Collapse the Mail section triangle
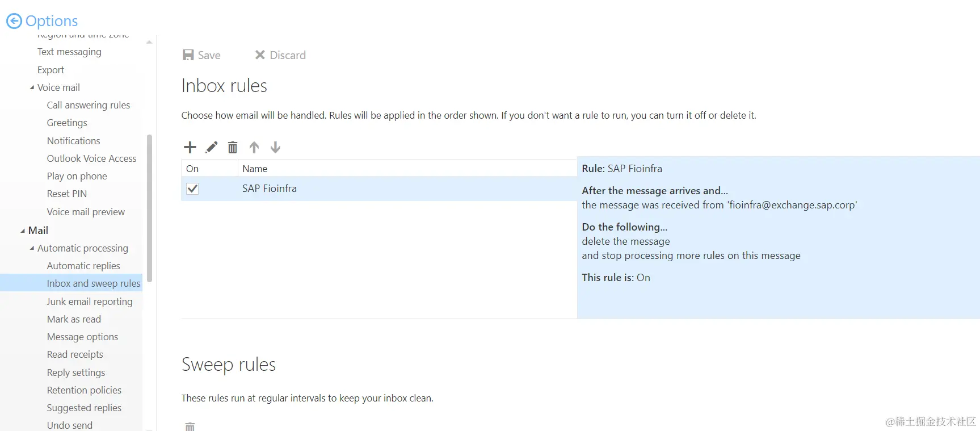 (23, 231)
